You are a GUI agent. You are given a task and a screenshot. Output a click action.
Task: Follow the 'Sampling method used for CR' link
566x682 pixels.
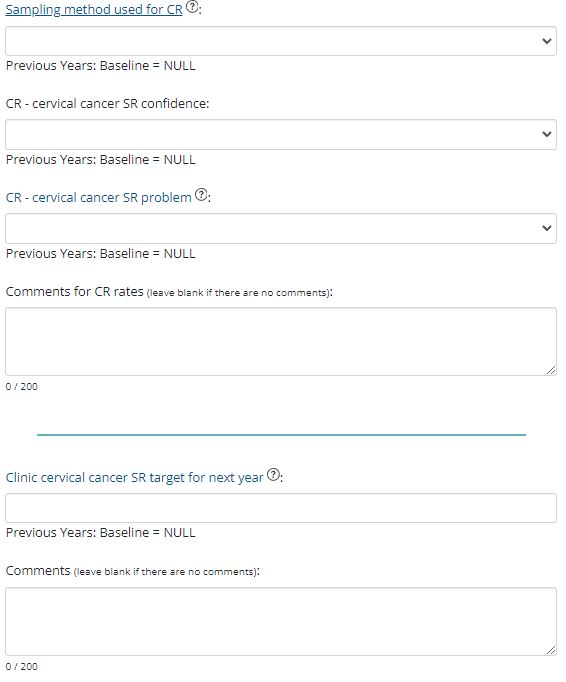[x=94, y=10]
